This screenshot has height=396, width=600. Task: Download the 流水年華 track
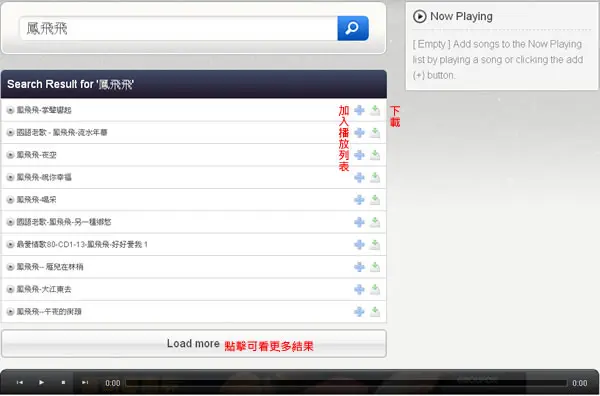tap(375, 133)
